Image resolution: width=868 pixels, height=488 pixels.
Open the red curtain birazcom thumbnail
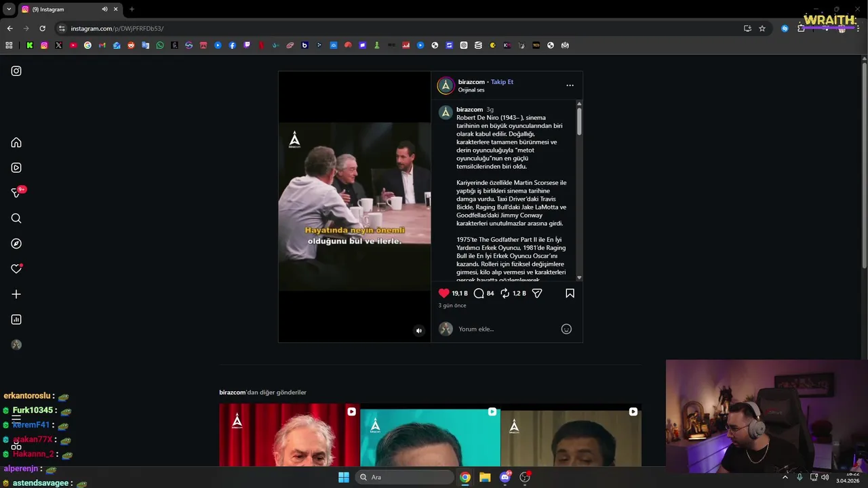tap(290, 435)
